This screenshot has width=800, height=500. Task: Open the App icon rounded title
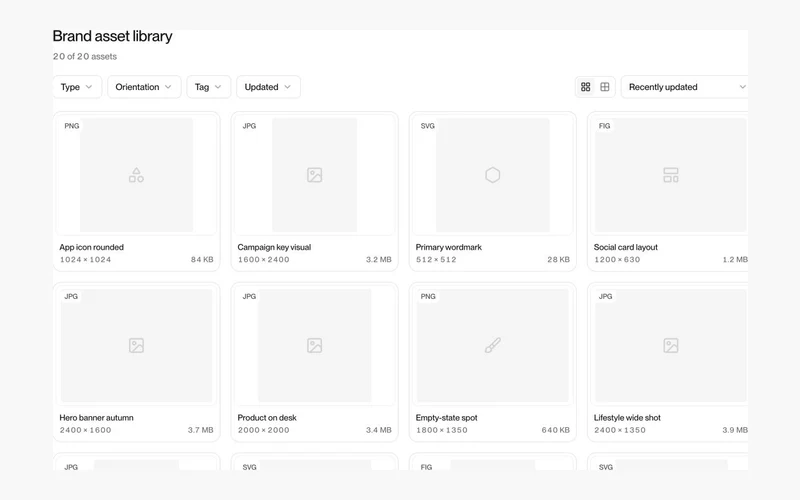(91, 247)
